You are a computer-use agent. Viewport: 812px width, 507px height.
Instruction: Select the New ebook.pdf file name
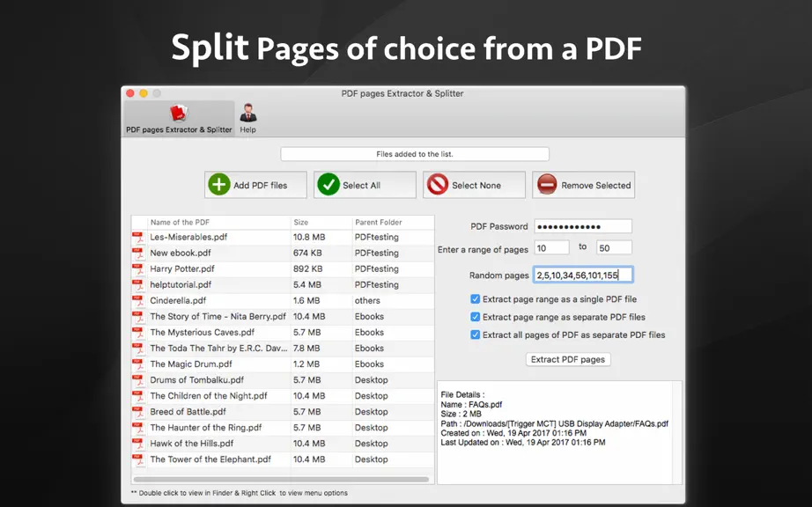[x=181, y=253]
